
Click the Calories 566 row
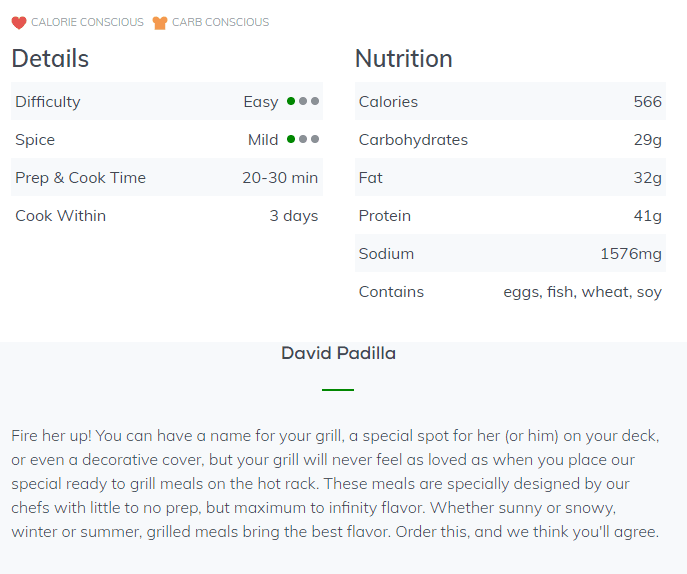point(510,101)
